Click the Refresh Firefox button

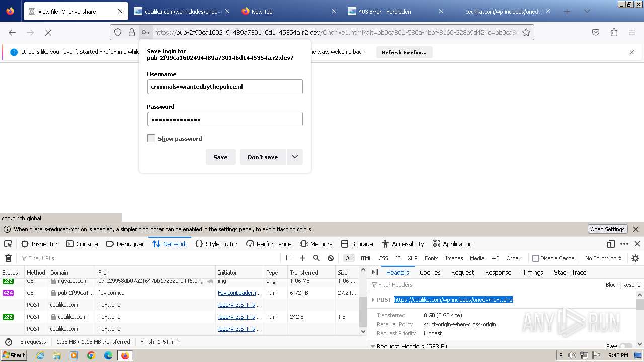(404, 52)
